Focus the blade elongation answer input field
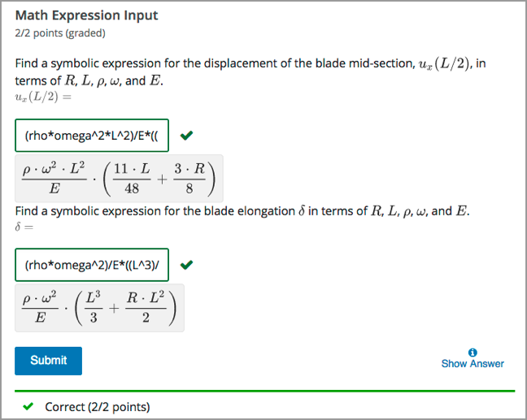The width and height of the screenshot is (527, 420). click(x=92, y=265)
